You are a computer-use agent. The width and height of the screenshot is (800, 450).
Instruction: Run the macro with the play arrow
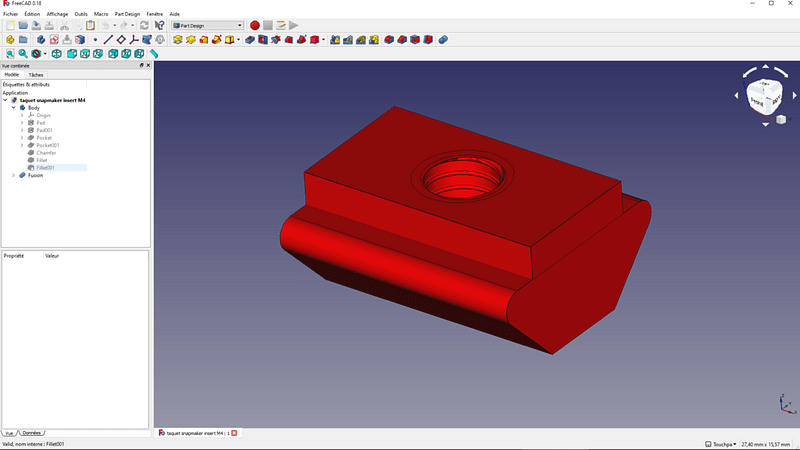[294, 26]
